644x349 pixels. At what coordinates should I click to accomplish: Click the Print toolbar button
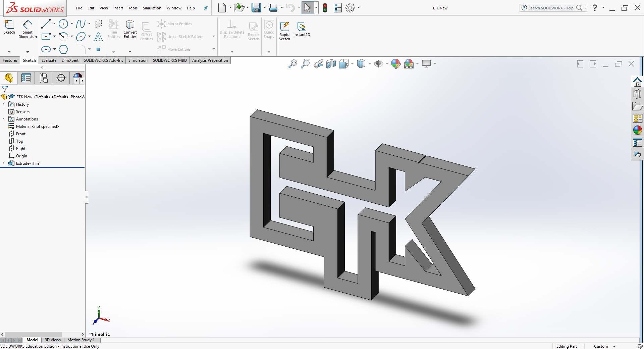point(273,7)
